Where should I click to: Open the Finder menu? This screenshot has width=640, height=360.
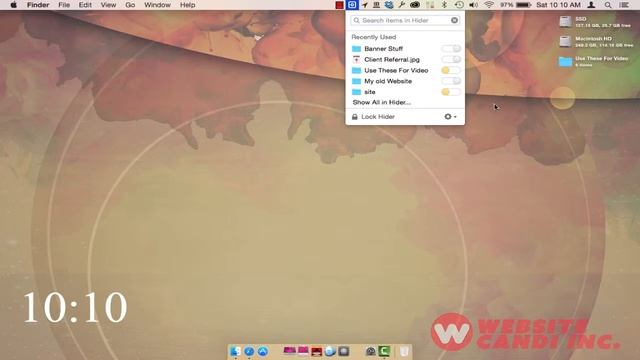38,5
